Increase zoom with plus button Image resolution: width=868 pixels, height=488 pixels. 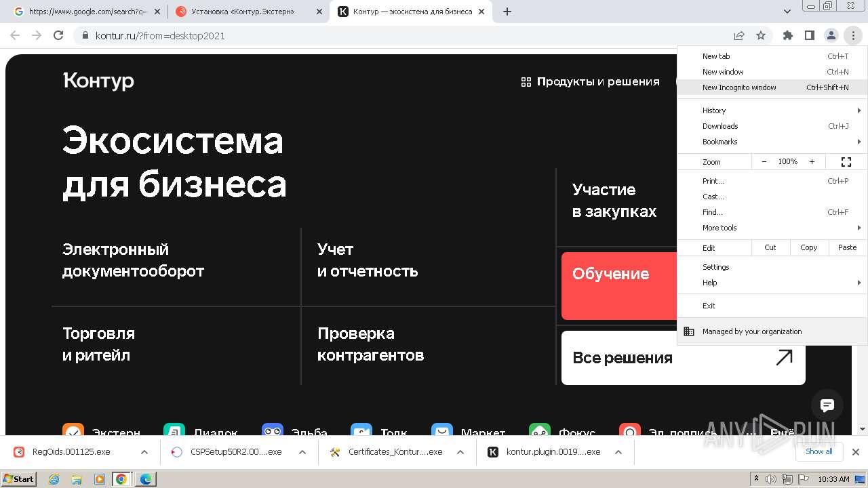[x=812, y=162]
